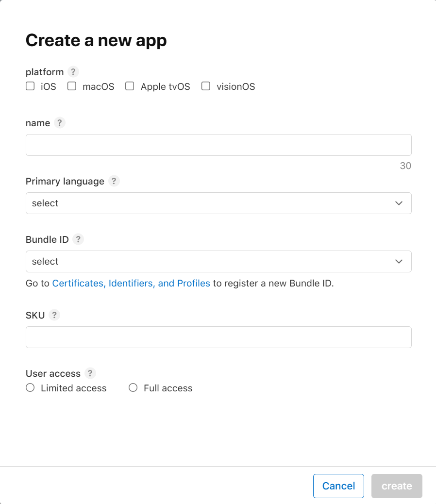Select the visionOS platform checkbox
This screenshot has width=436, height=504.
click(206, 86)
